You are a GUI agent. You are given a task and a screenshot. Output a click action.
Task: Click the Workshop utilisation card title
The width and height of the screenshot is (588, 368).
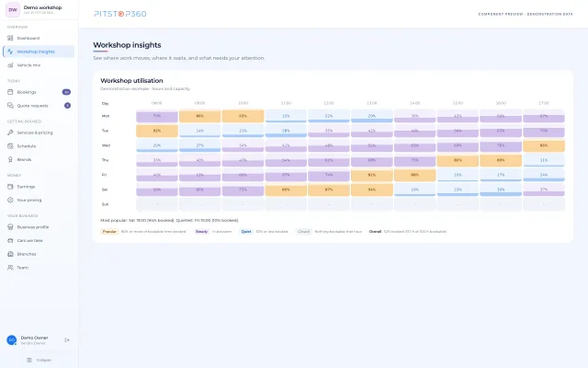(x=131, y=81)
